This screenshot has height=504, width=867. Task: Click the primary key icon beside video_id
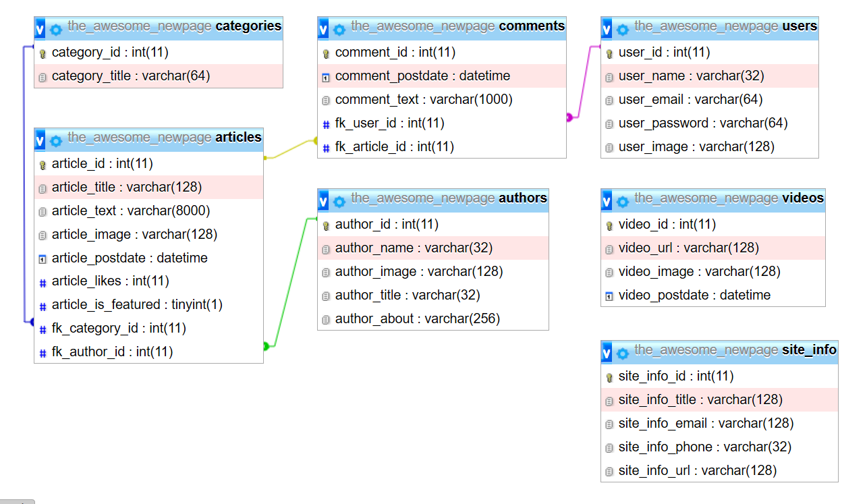click(x=609, y=225)
